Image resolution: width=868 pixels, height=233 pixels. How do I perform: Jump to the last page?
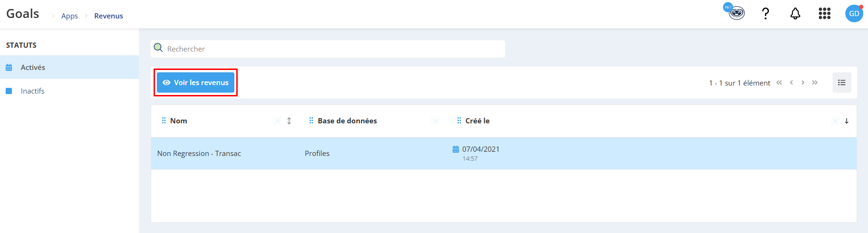pyautogui.click(x=815, y=82)
